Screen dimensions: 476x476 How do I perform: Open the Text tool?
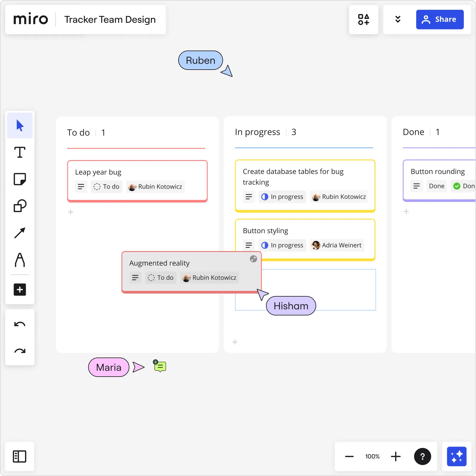coord(20,153)
